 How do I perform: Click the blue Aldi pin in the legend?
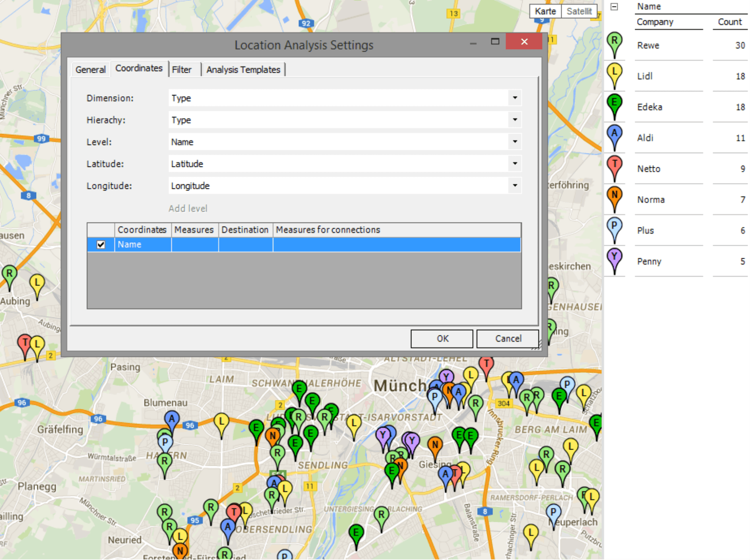click(x=614, y=134)
